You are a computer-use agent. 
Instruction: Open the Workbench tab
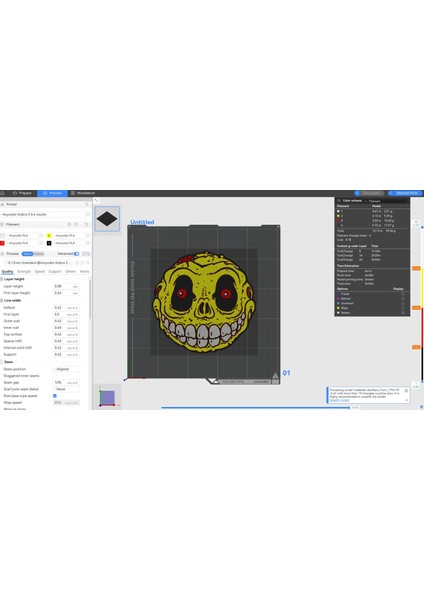pyautogui.click(x=83, y=193)
